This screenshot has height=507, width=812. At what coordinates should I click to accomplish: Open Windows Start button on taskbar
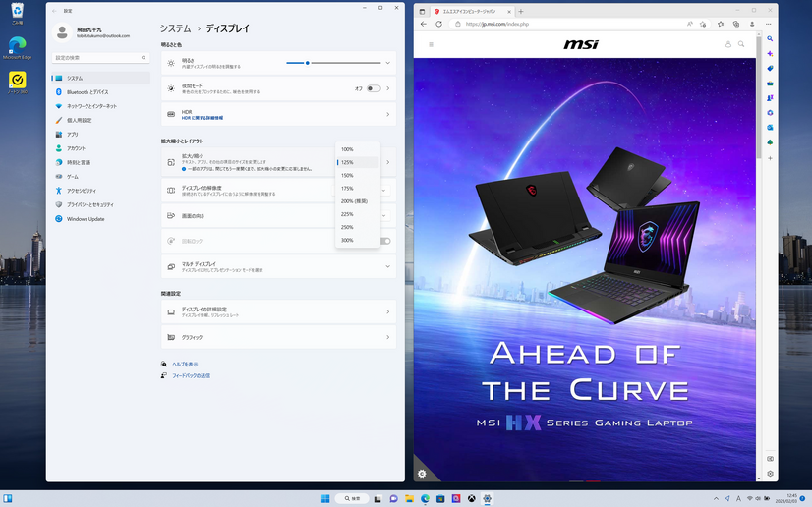[x=325, y=499]
